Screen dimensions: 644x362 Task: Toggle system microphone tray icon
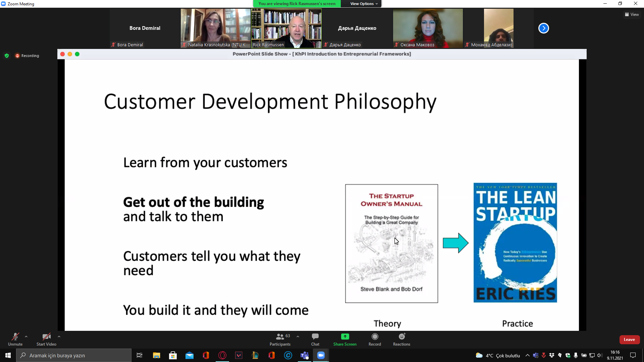[576, 355]
